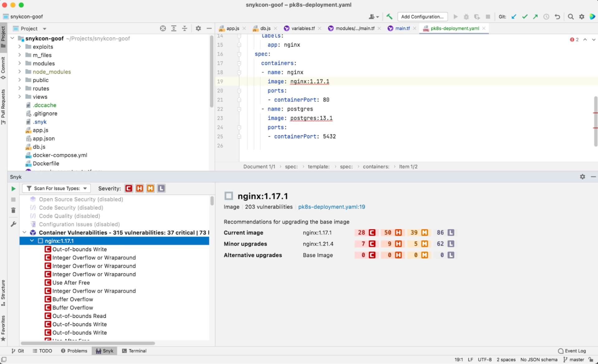This screenshot has width=598, height=364.
Task: Tick the checkbox beside nginx:1.17.1 tree node
Action: pyautogui.click(x=40, y=241)
